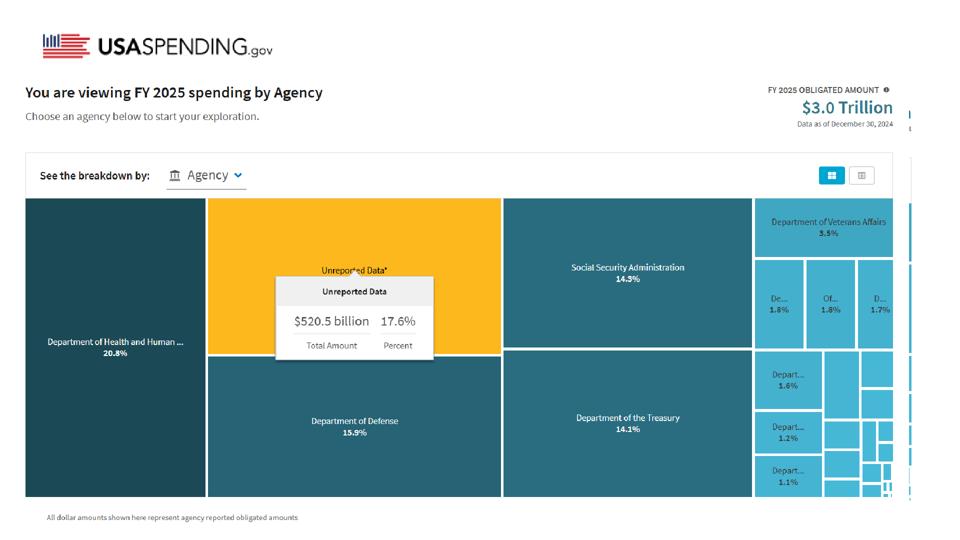Select the Department of Defense tile
This screenshot has width=960, height=540.
[x=354, y=426]
